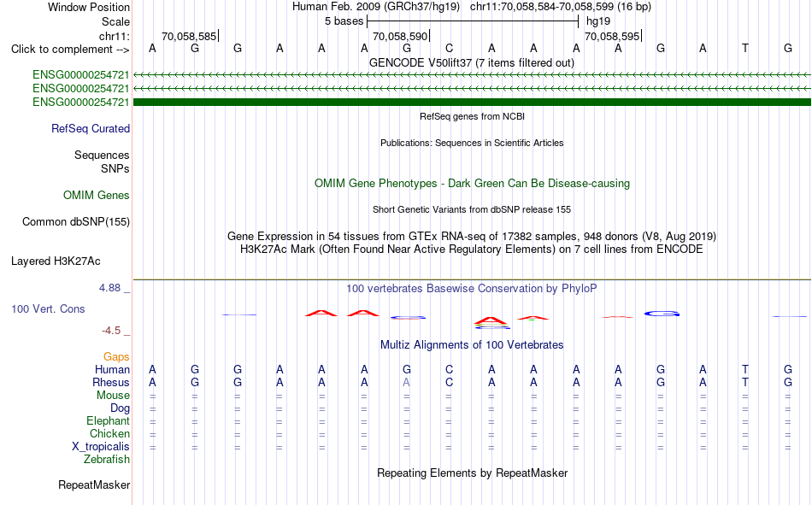Select the X_tropicalis species label
The height and width of the screenshot is (505, 812).
point(101,447)
